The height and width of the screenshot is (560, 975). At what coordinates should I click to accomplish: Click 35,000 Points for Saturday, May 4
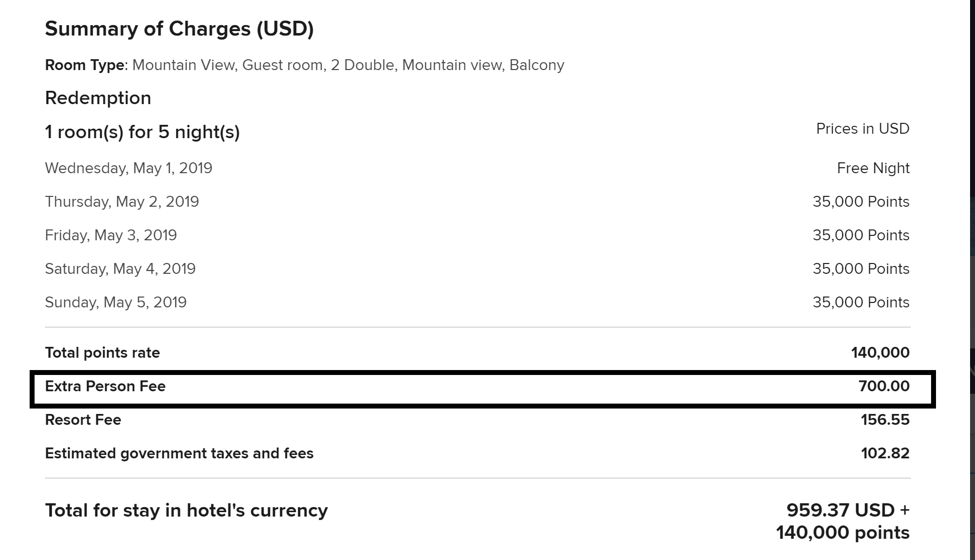pos(860,269)
